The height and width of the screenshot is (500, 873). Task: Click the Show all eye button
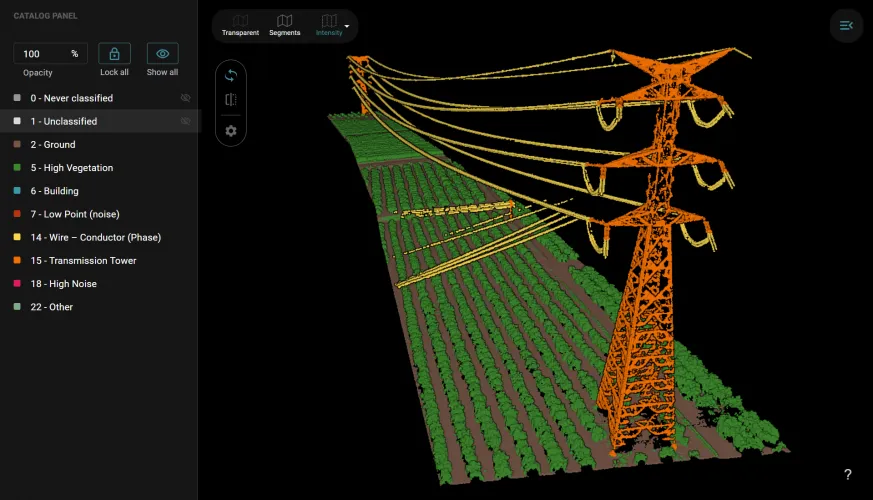[162, 54]
